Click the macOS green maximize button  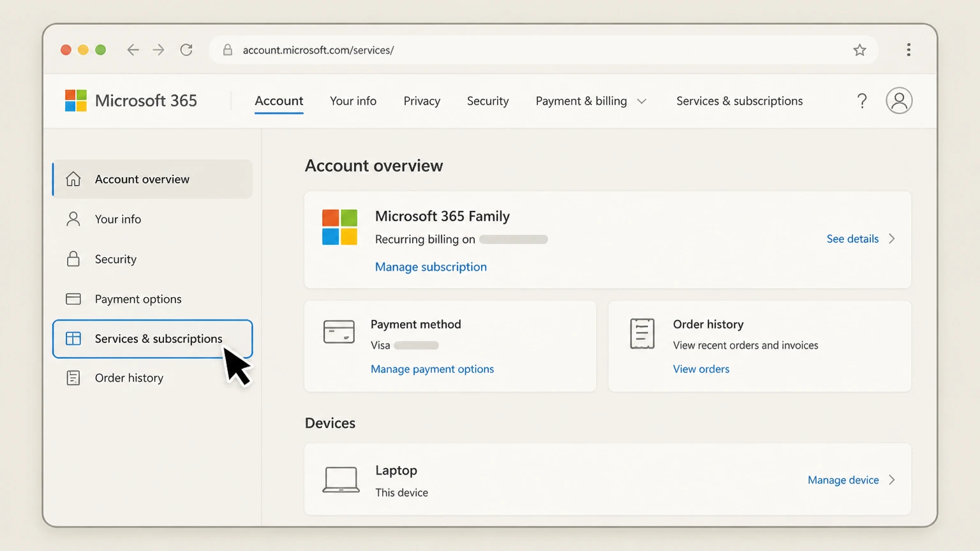pos(100,50)
